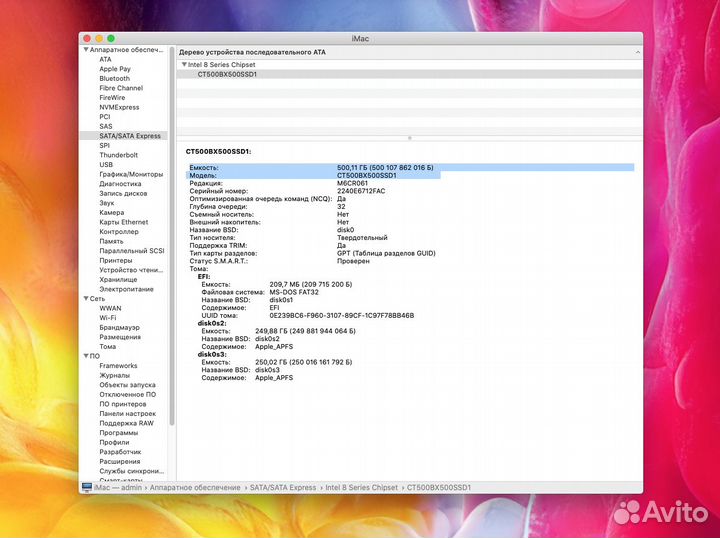The width and height of the screenshot is (720, 538).
Task: Select USB in the sidebar
Action: tap(106, 165)
